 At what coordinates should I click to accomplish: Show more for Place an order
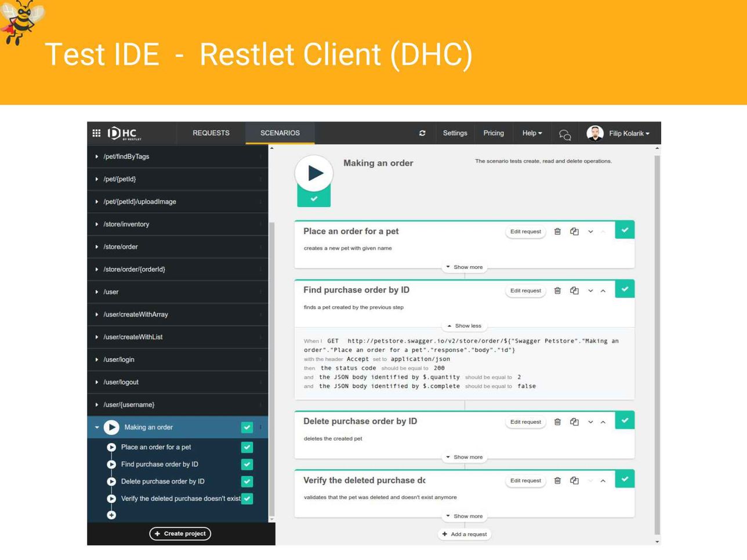tap(465, 267)
